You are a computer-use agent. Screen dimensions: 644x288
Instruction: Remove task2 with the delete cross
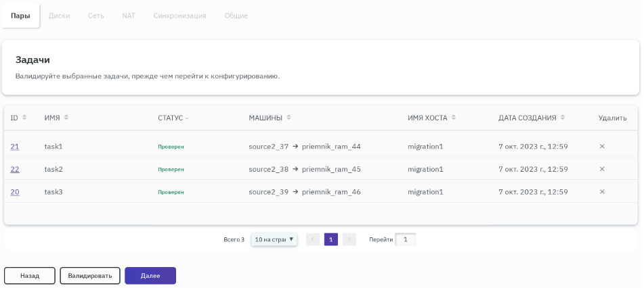(x=602, y=169)
